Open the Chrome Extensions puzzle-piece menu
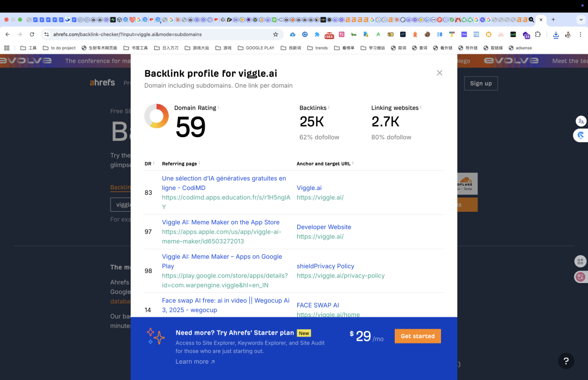The height and width of the screenshot is (380, 588). pyautogui.click(x=538, y=34)
